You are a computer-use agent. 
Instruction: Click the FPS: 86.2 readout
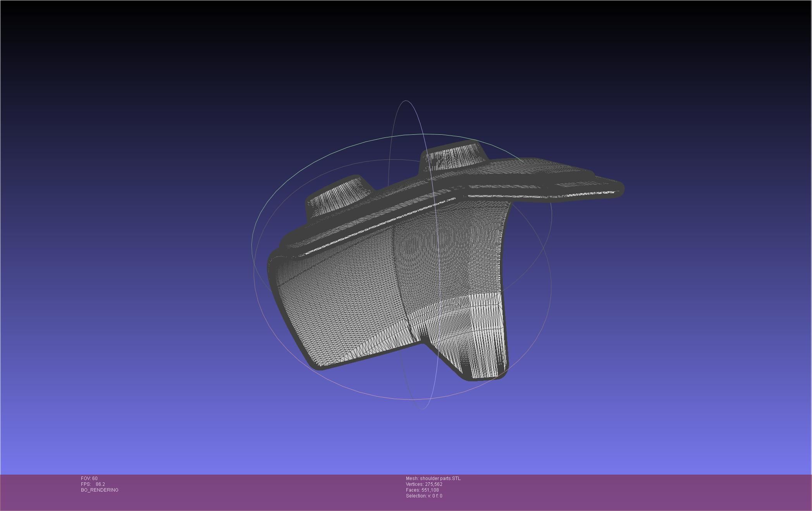coord(93,484)
